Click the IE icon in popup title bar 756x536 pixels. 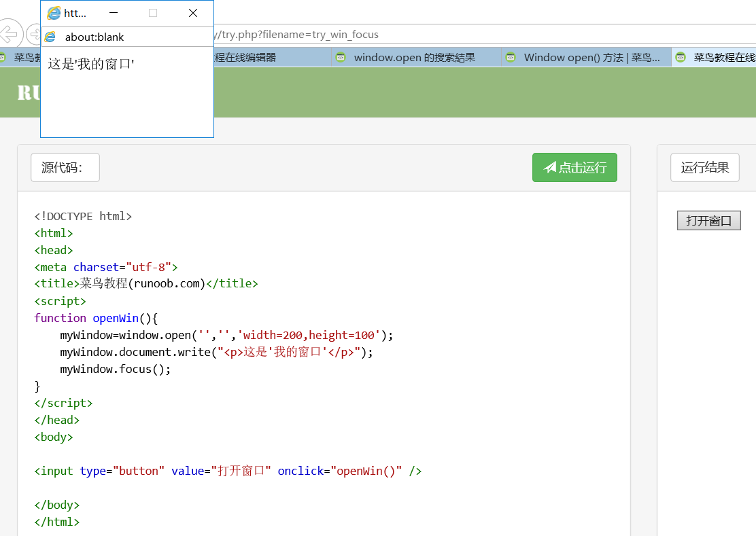[54, 13]
